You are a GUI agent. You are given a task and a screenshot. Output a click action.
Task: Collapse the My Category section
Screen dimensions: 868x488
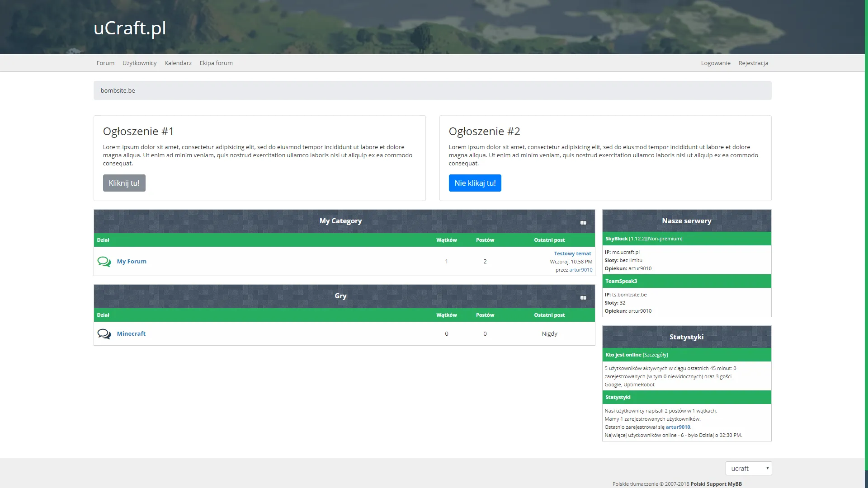pos(583,222)
